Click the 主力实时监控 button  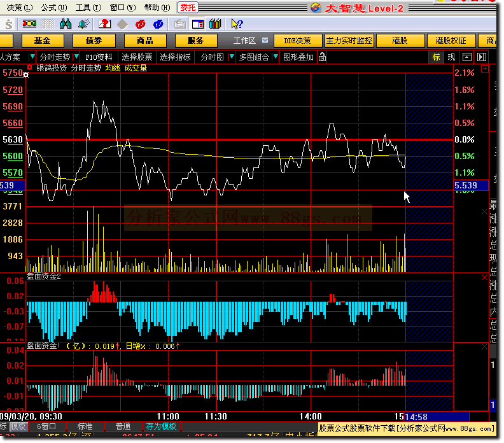[349, 41]
